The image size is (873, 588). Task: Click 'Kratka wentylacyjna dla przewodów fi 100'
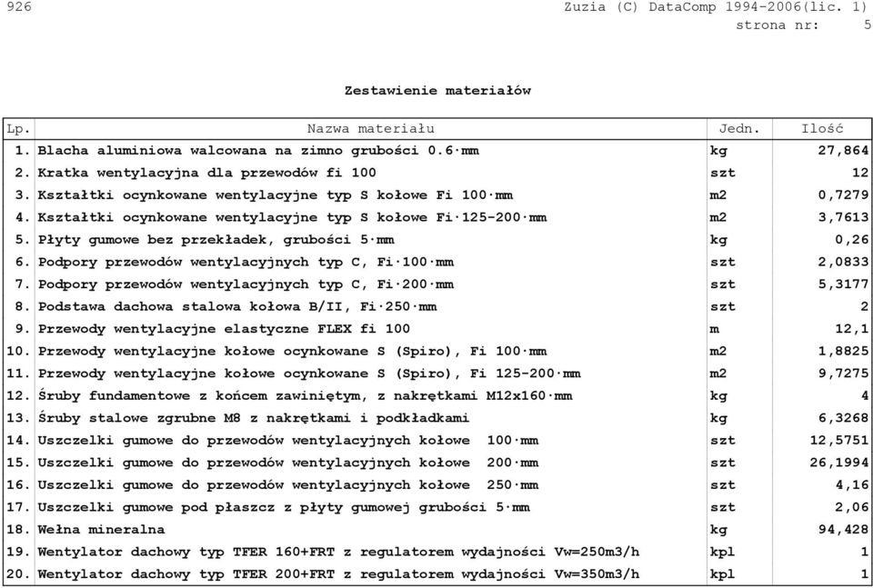[x=206, y=173]
